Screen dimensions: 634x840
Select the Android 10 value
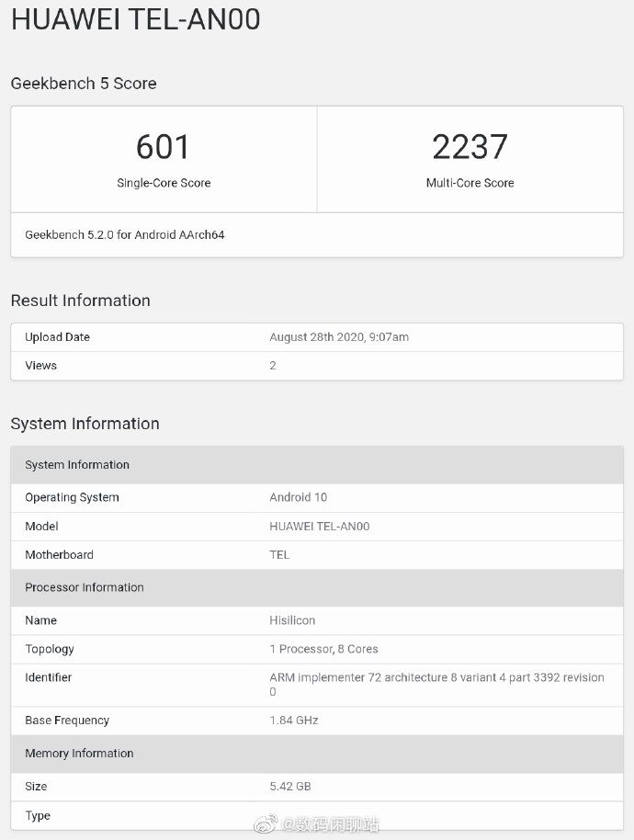click(299, 497)
